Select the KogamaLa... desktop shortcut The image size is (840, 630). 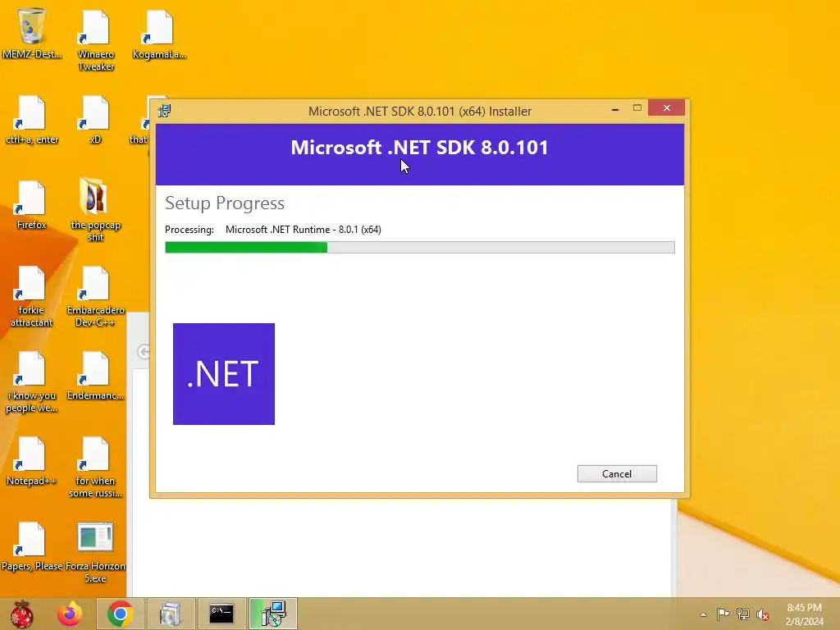point(159,33)
